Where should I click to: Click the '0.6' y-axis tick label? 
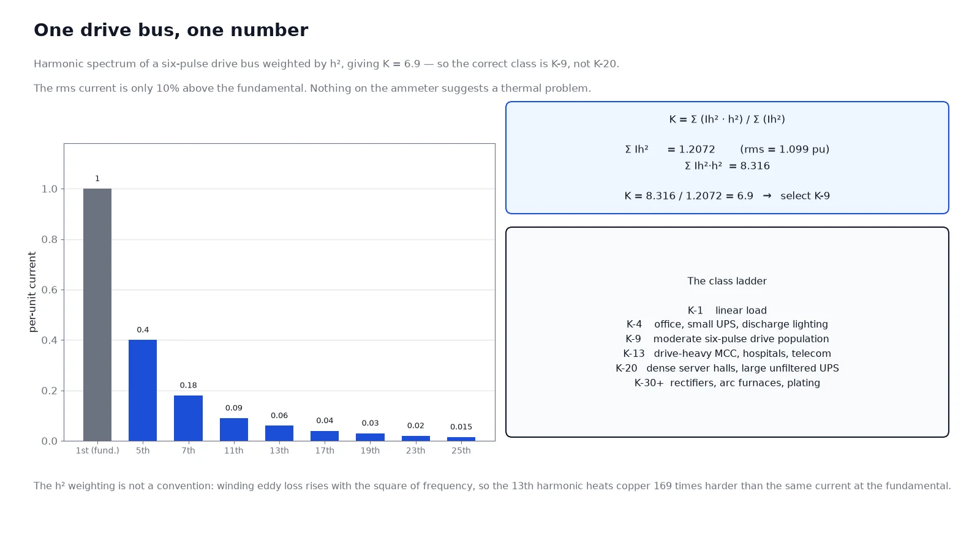50,290
